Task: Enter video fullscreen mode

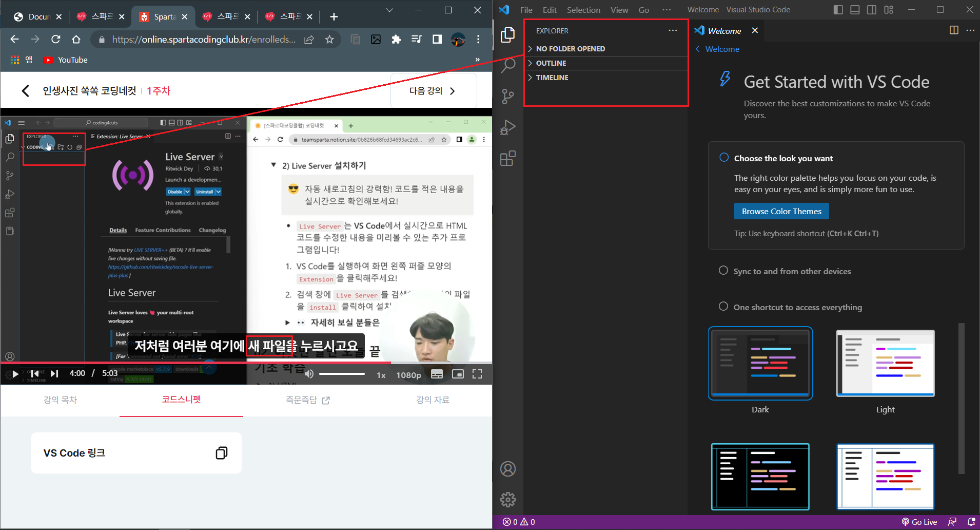Action: point(477,374)
